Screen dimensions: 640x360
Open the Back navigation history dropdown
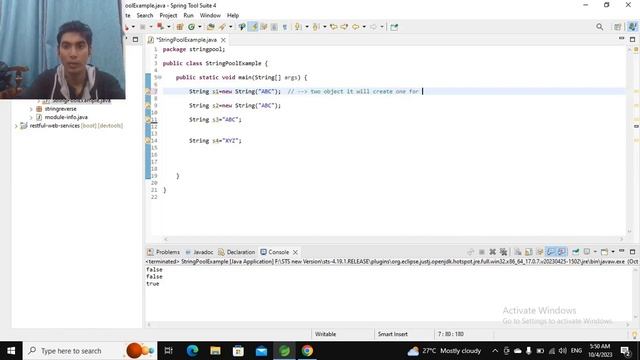(364, 27)
